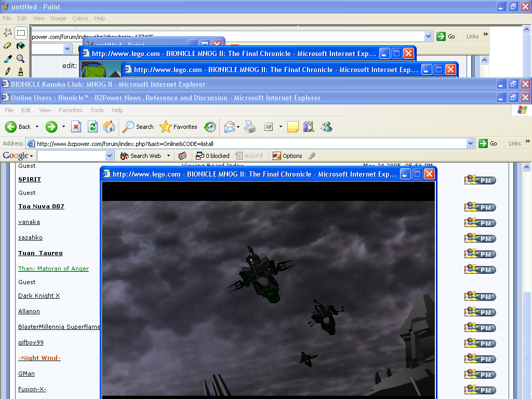
Task: Open the History clock icon
Action: point(210,127)
